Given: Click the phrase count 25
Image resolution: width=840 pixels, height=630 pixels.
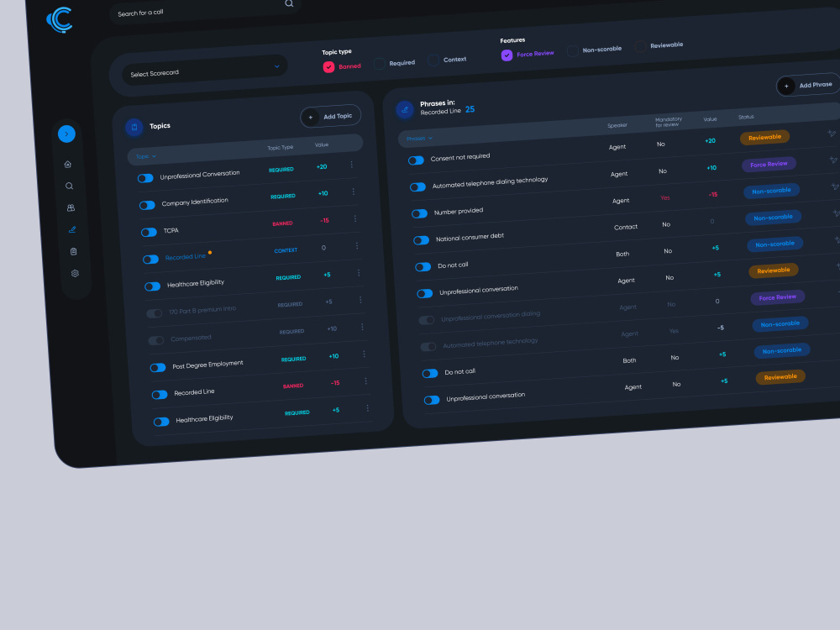Looking at the screenshot, I should (470, 109).
